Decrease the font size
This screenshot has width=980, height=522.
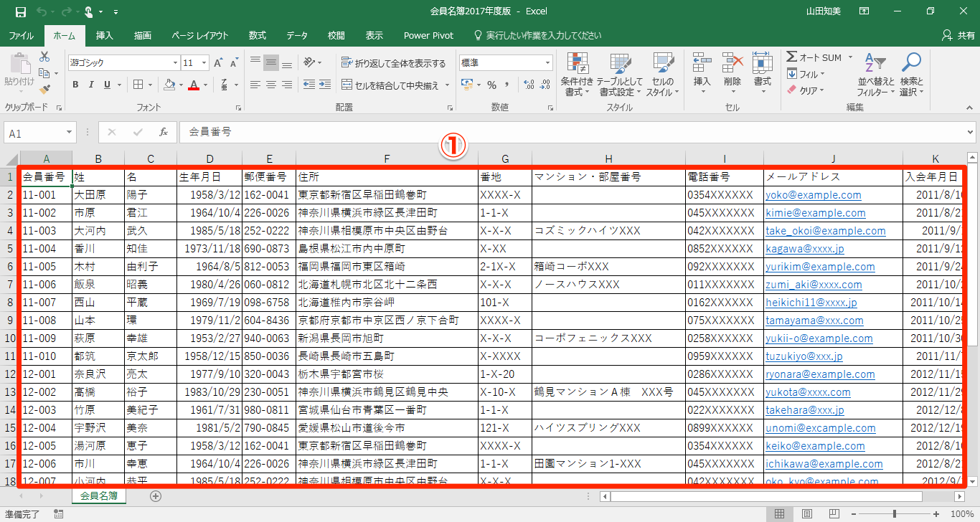(234, 63)
